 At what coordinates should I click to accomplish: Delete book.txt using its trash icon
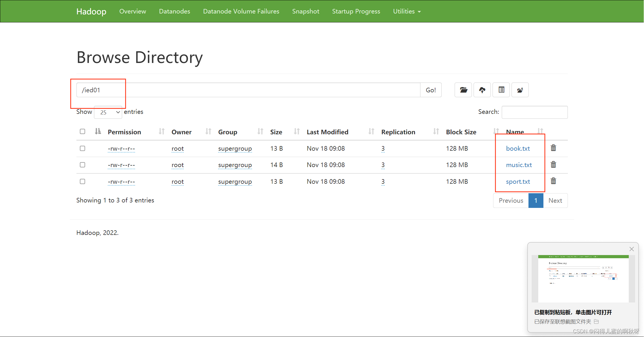553,148
